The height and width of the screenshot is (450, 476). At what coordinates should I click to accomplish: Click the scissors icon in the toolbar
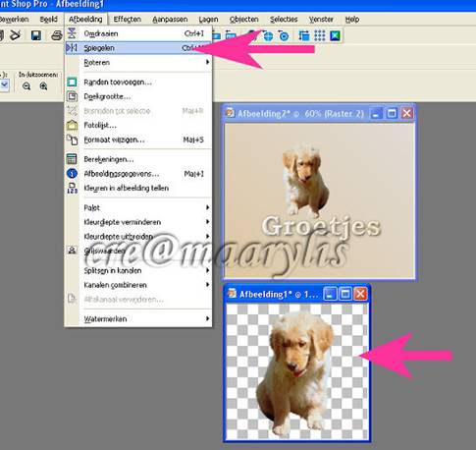tap(15, 35)
